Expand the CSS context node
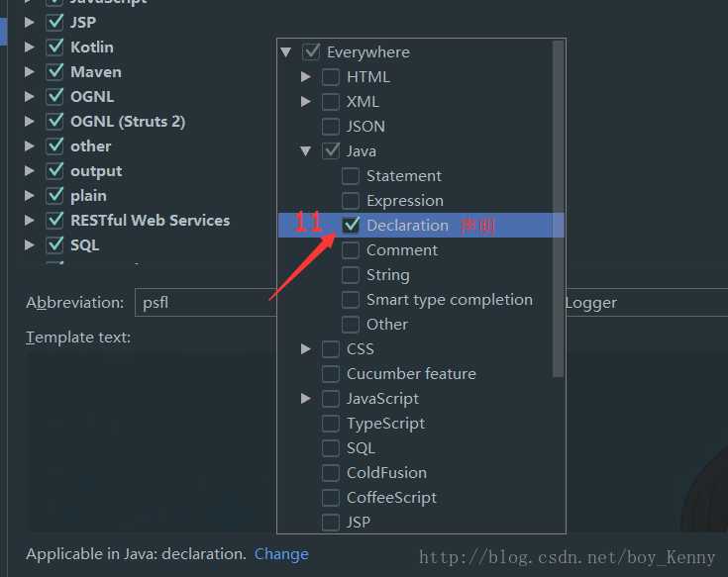Screen dimensions: 728x577 coord(305,348)
